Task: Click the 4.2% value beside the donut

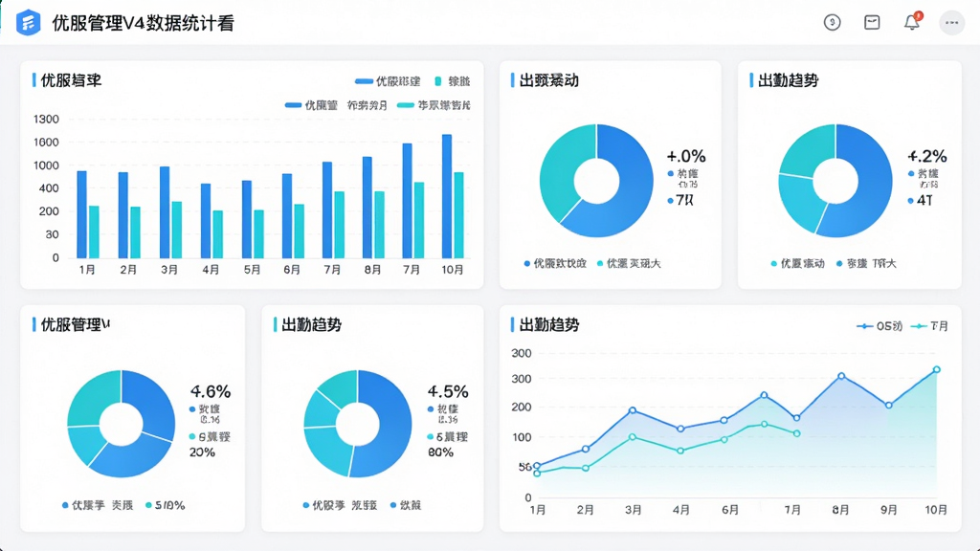Action: tap(926, 156)
